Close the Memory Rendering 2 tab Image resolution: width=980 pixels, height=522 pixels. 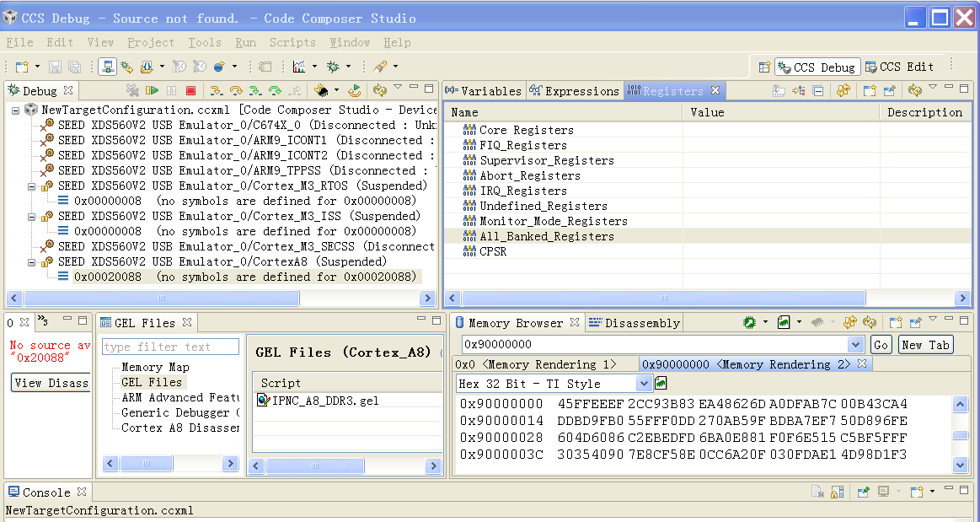(861, 363)
